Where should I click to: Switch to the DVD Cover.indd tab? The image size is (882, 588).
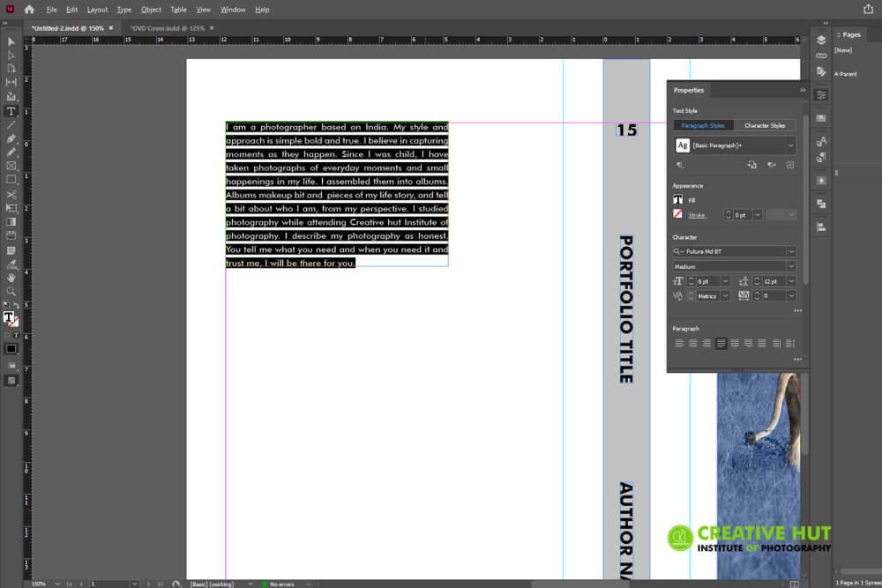[x=168, y=28]
